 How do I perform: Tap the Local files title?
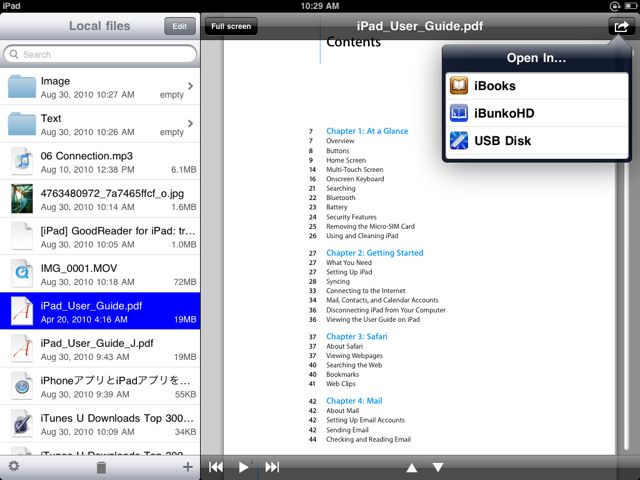tap(100, 26)
